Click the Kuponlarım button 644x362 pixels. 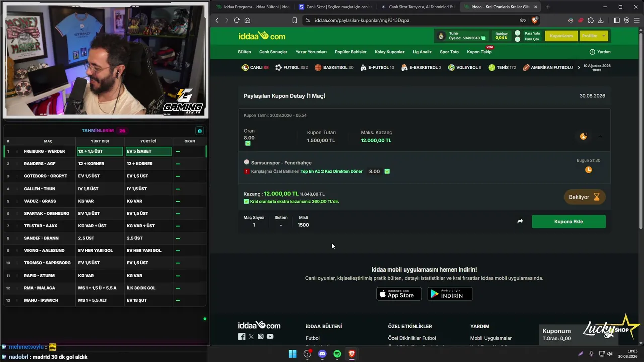point(561,36)
